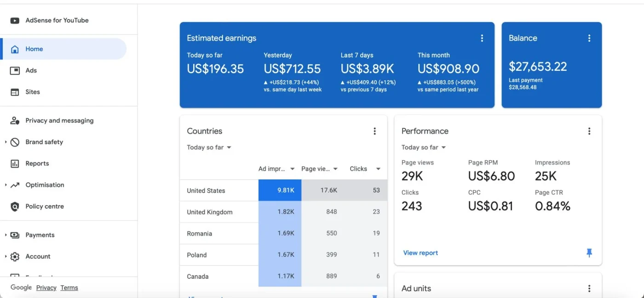This screenshot has width=644, height=298.
Task: Open the Countries card three-dot menu
Action: [x=374, y=131]
